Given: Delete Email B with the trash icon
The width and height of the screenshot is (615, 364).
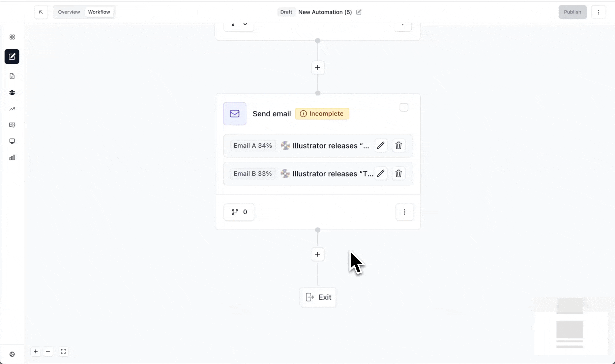Looking at the screenshot, I should coord(399,173).
